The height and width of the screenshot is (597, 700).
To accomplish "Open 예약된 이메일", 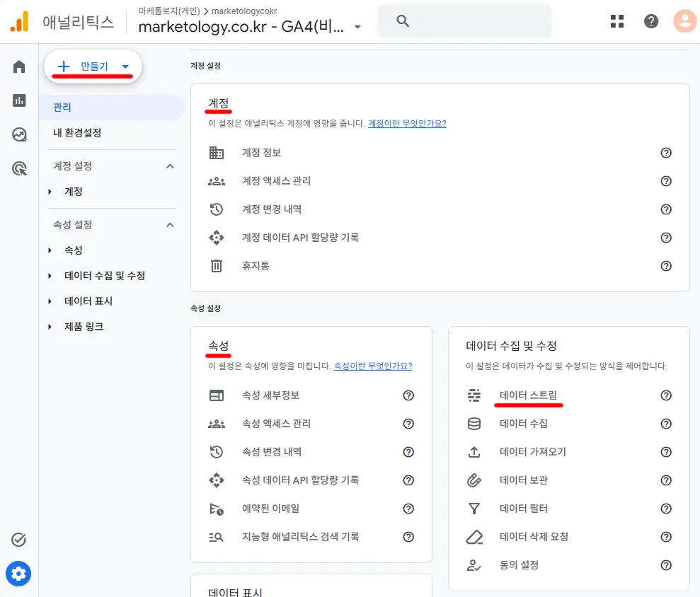I will [270, 509].
